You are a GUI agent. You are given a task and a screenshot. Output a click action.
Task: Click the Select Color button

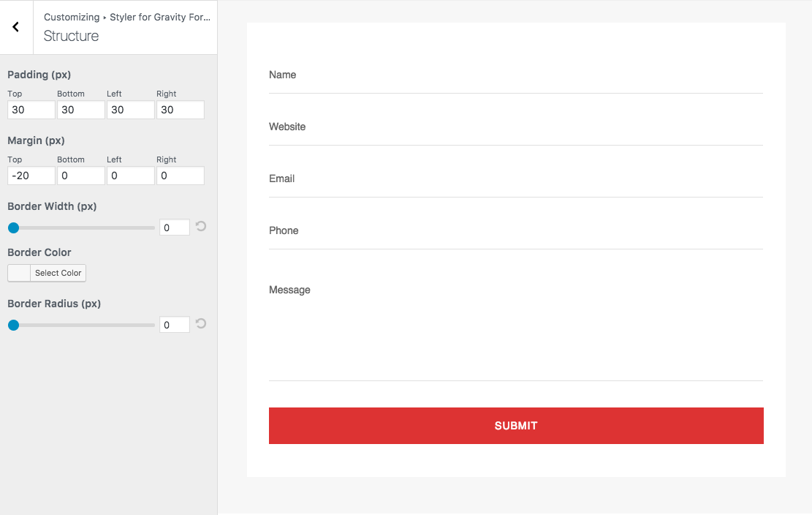pos(58,273)
